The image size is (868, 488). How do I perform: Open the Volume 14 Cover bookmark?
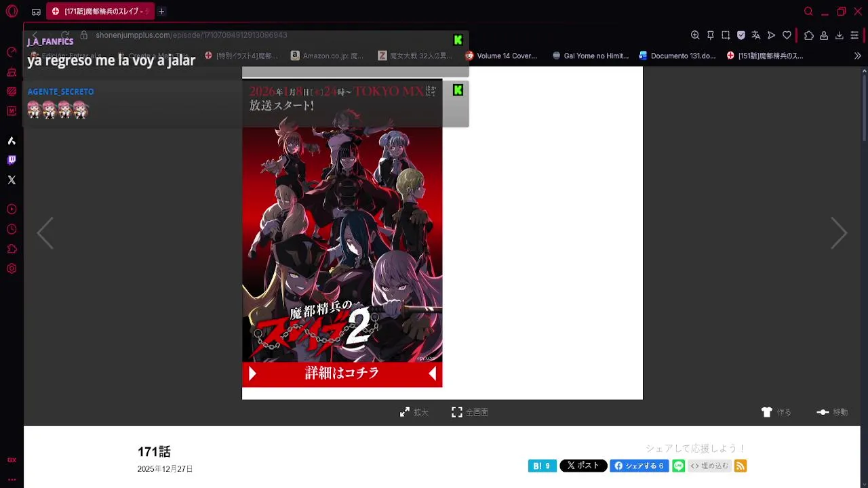[x=501, y=56]
